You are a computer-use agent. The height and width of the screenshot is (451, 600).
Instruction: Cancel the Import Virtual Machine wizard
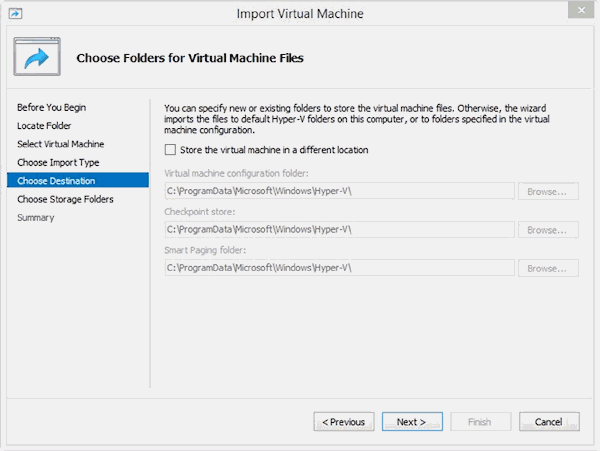(x=549, y=421)
